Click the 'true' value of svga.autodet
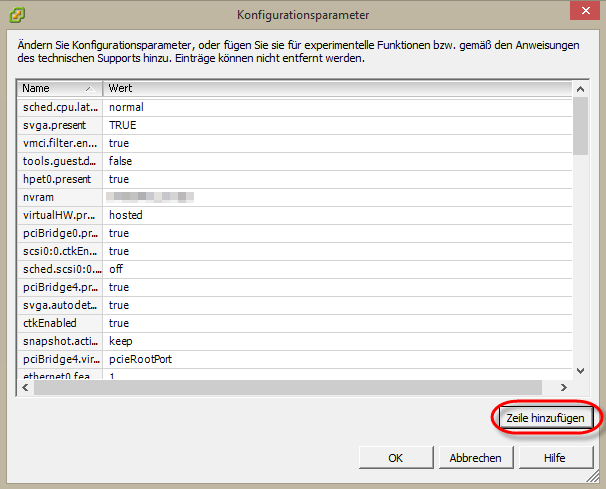This screenshot has width=606, height=489. pyautogui.click(x=119, y=305)
